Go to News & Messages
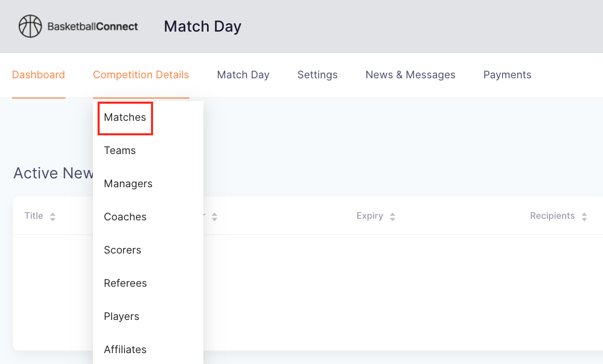The height and width of the screenshot is (364, 603). click(410, 75)
